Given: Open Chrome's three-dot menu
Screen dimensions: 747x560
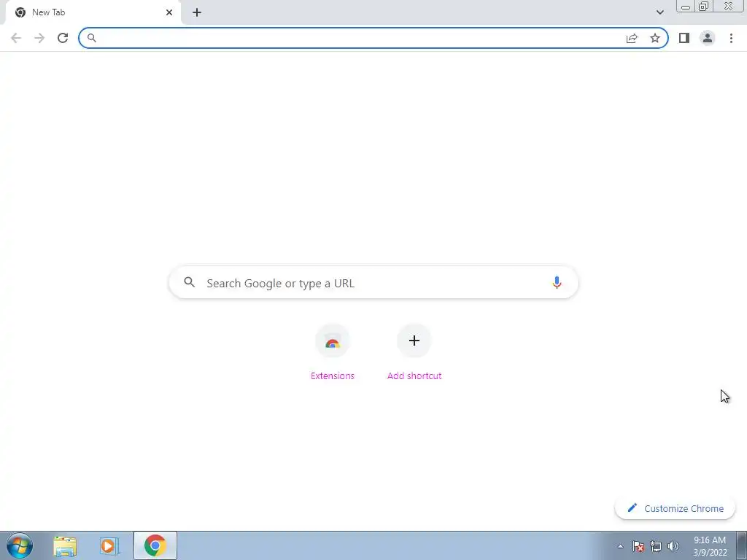Looking at the screenshot, I should click(x=731, y=38).
